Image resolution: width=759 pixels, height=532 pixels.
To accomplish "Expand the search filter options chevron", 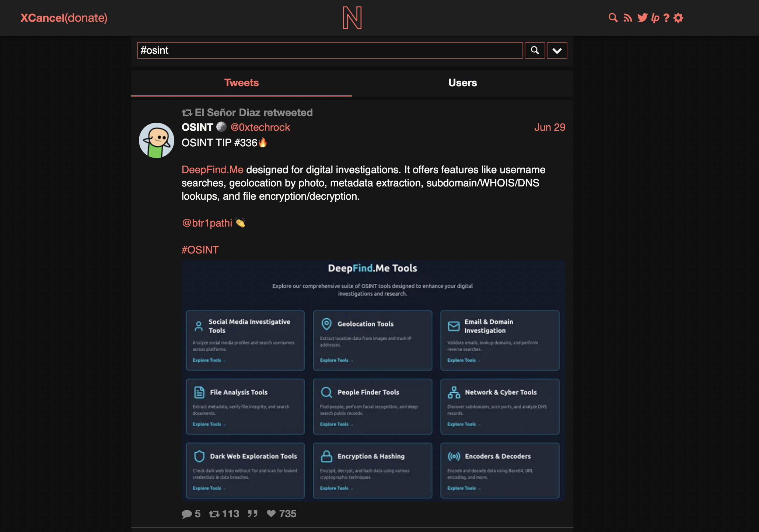I will point(557,50).
